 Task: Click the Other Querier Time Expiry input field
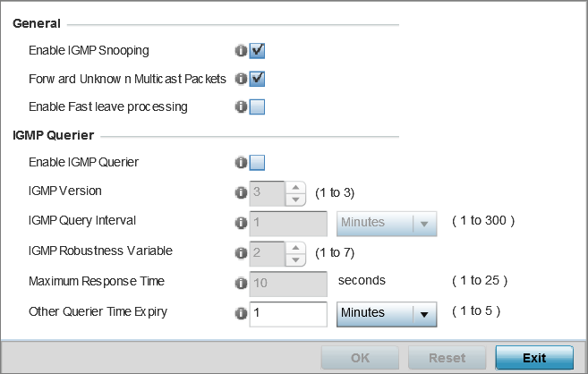click(x=288, y=314)
